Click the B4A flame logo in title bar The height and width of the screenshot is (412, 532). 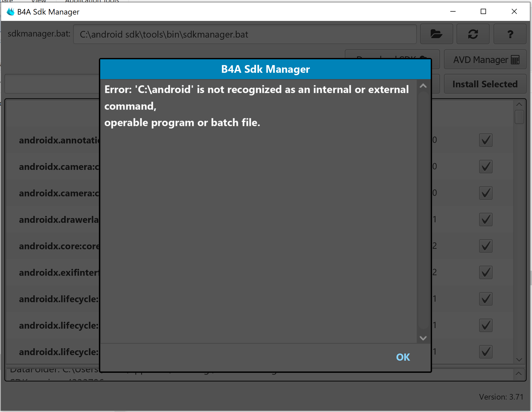[10, 11]
